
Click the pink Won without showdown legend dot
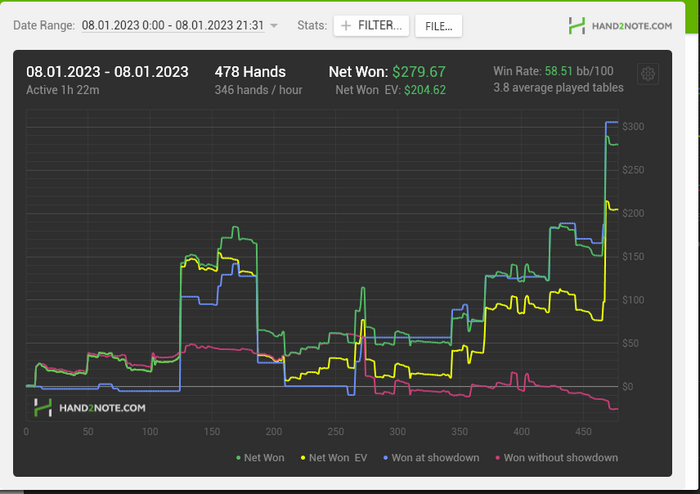tap(498, 458)
